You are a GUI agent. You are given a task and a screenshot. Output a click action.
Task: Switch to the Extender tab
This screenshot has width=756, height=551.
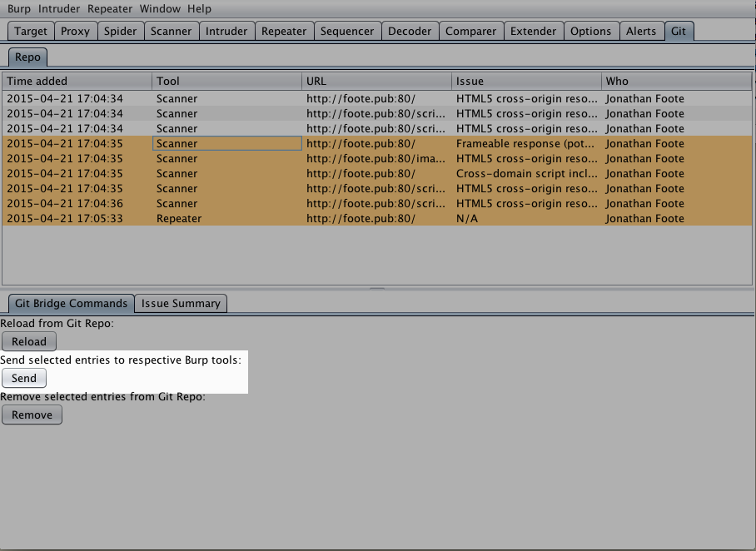click(533, 31)
